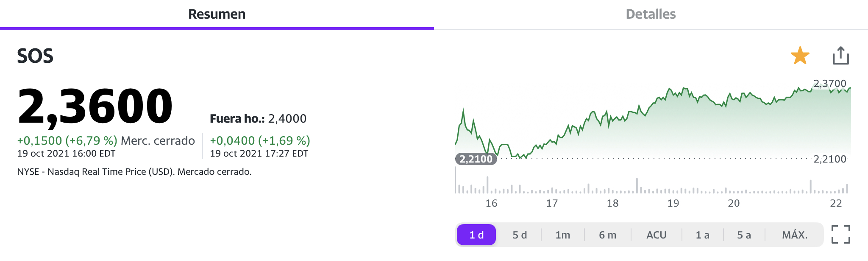Select the 1m time range

[x=563, y=235]
